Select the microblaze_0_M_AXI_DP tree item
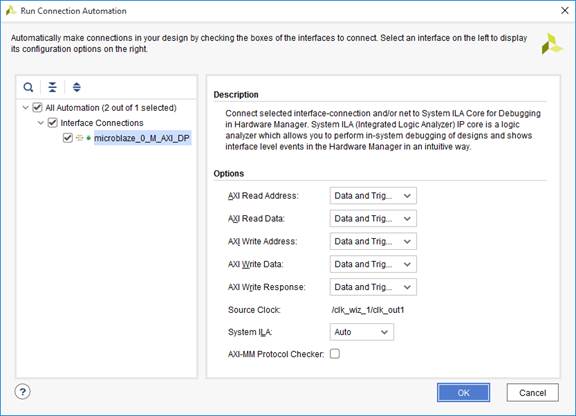 pos(142,138)
